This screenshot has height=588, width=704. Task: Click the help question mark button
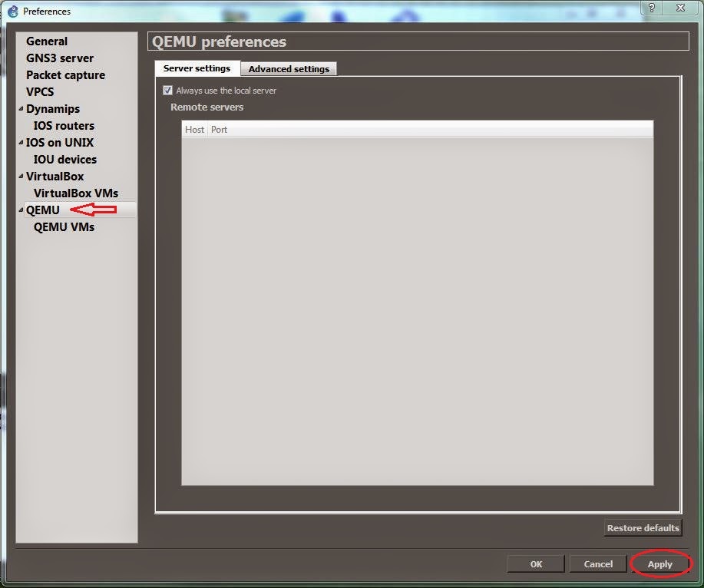[x=652, y=8]
